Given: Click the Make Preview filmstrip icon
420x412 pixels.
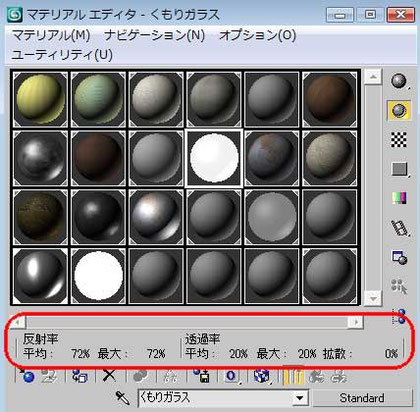Looking at the screenshot, I should coord(400,228).
